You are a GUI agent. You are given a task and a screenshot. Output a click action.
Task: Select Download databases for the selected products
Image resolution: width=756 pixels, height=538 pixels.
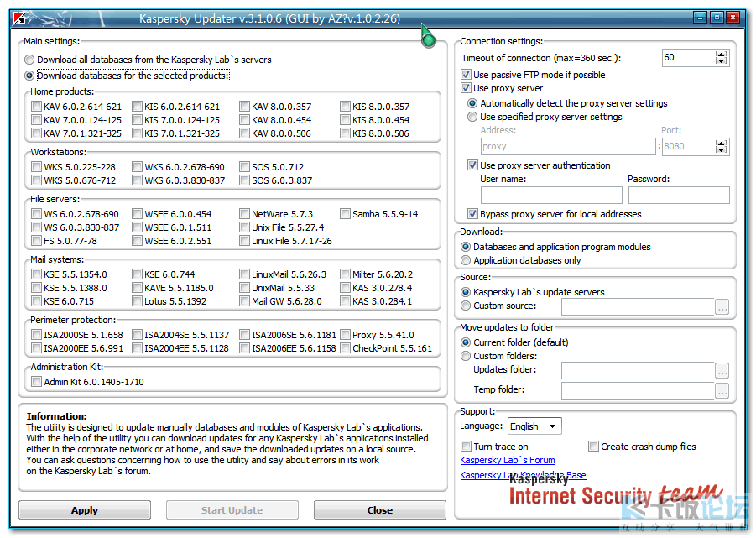point(29,76)
